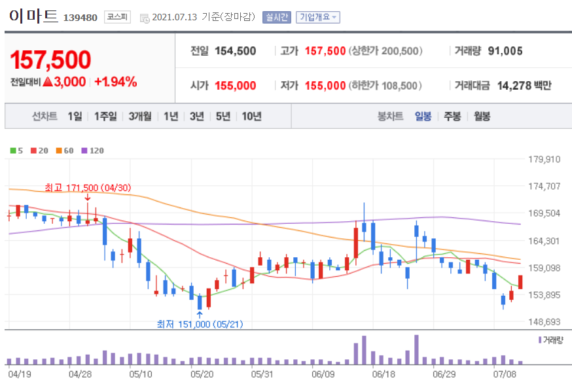Image resolution: width=572 pixels, height=392 pixels.
Task: Click the 이마트 stock name heading
Action: coord(33,16)
